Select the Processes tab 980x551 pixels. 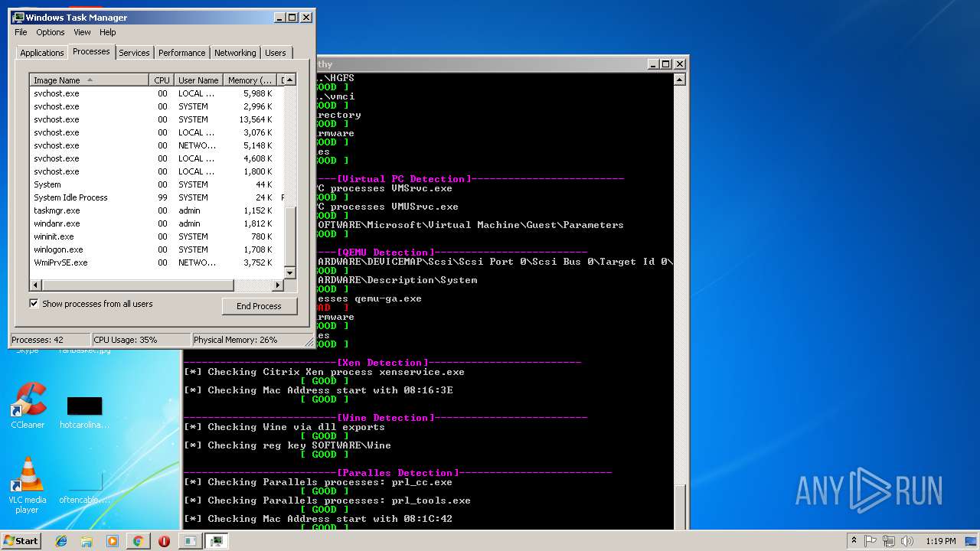click(91, 51)
